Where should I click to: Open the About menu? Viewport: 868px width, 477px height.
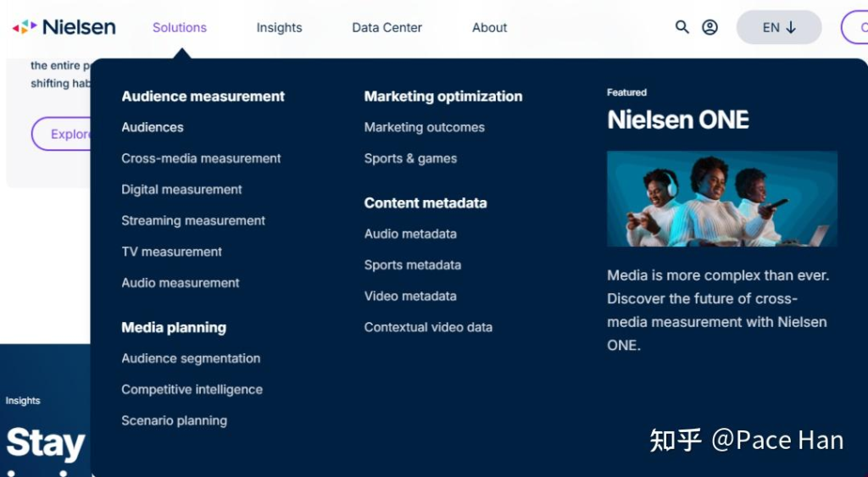pyautogui.click(x=489, y=28)
